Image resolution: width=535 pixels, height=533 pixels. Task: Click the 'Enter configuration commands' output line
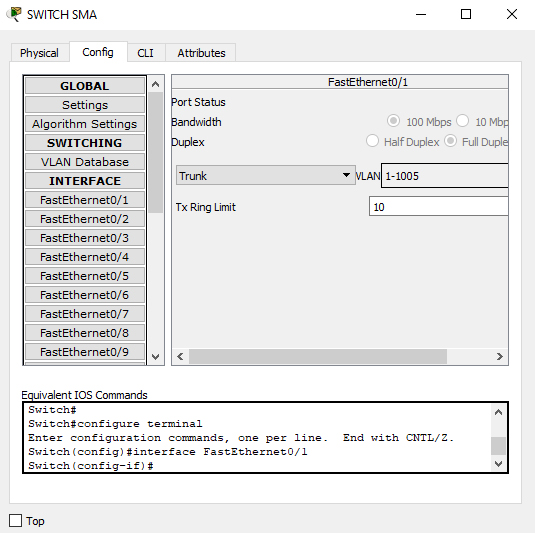(241, 438)
